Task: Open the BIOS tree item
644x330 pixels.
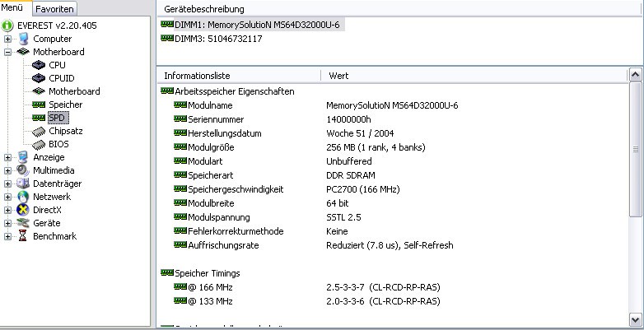Action: (58, 144)
